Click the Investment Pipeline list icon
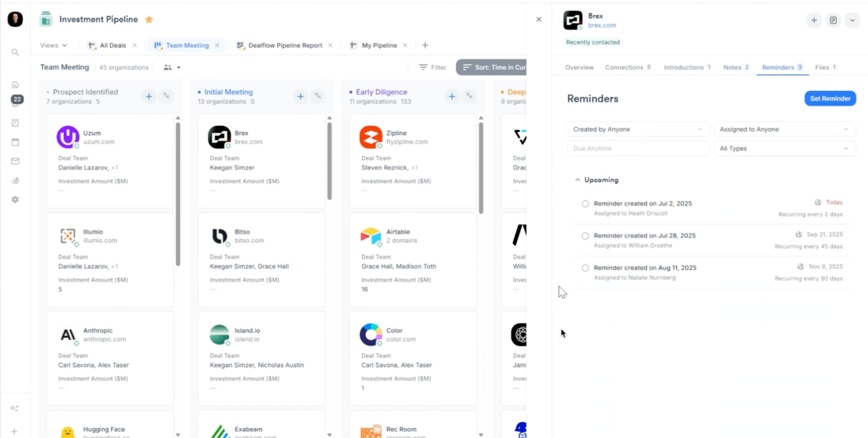868x438 pixels. (46, 19)
